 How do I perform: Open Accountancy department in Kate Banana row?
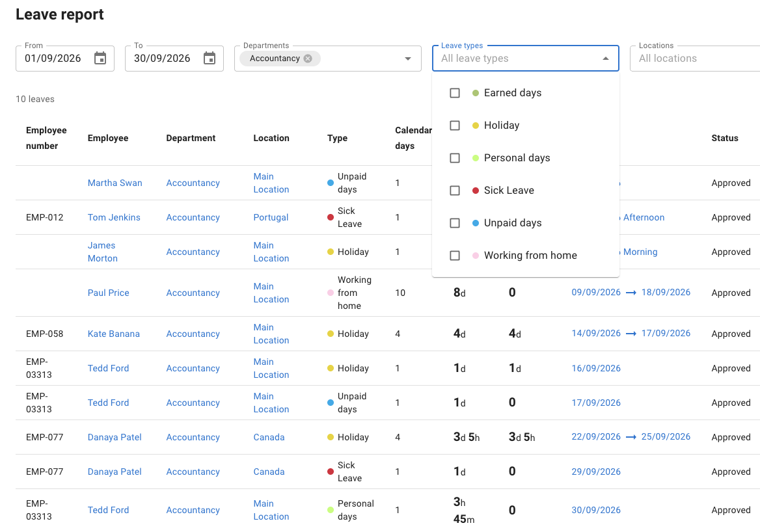click(193, 334)
